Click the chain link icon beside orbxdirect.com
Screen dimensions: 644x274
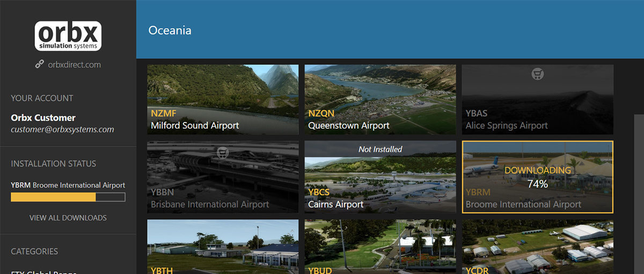click(x=39, y=64)
